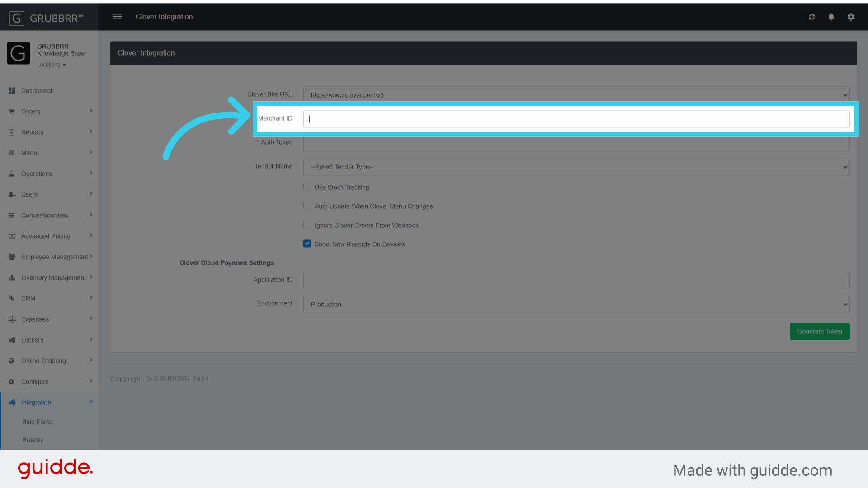This screenshot has width=868, height=488.
Task: Expand the Users submenu chevron
Action: pyautogui.click(x=91, y=194)
